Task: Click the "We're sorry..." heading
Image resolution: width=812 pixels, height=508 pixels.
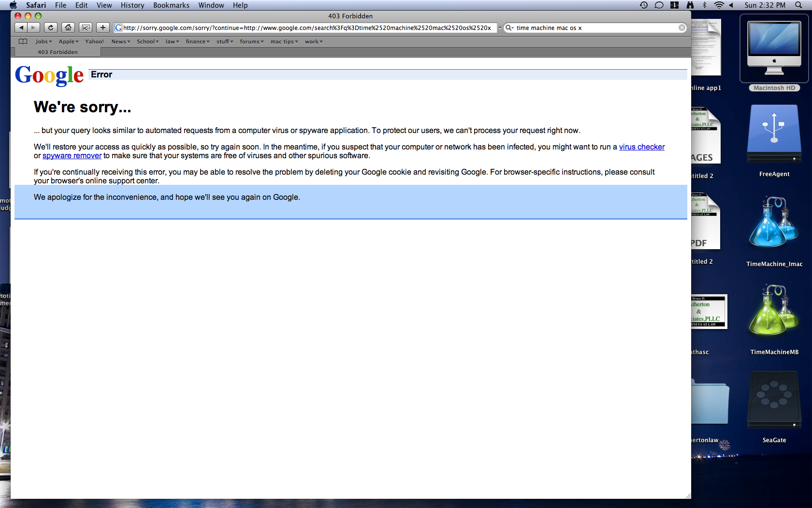Action: (83, 107)
